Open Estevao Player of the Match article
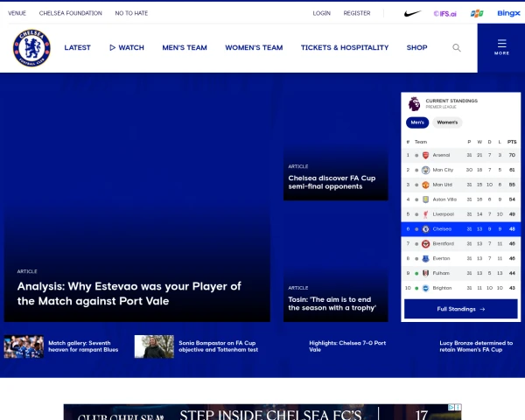 pyautogui.click(x=129, y=294)
